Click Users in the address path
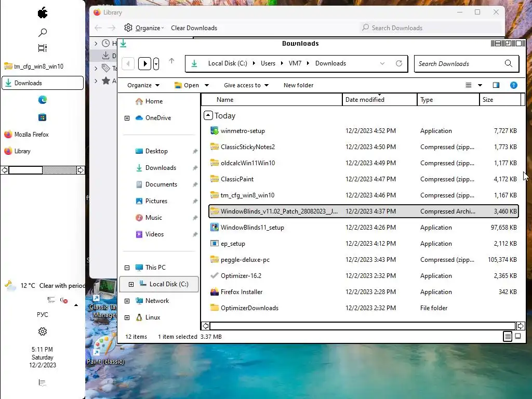This screenshot has width=532, height=399. pyautogui.click(x=268, y=63)
